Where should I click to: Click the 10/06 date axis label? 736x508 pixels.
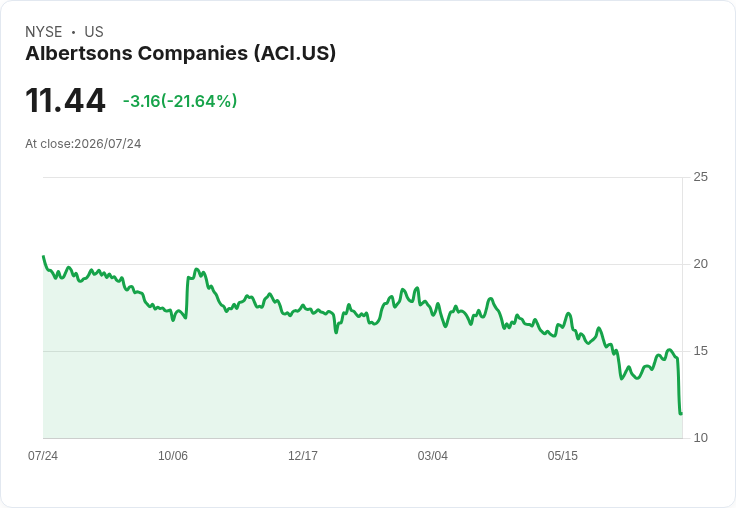pos(173,455)
